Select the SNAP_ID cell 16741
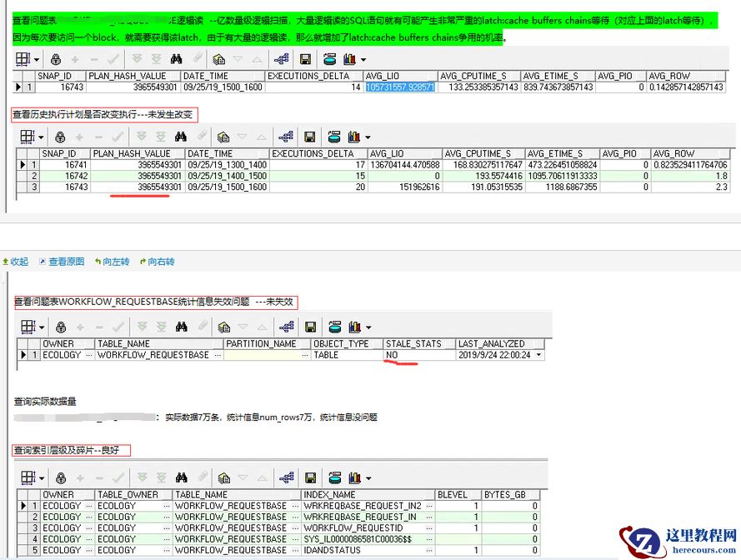The width and height of the screenshot is (741, 560). [65, 165]
